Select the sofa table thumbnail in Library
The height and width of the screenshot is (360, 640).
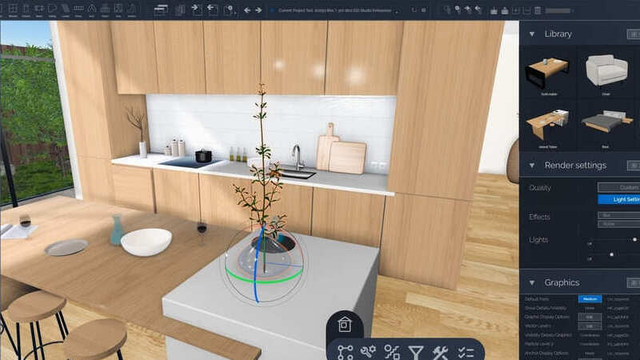[x=548, y=72]
